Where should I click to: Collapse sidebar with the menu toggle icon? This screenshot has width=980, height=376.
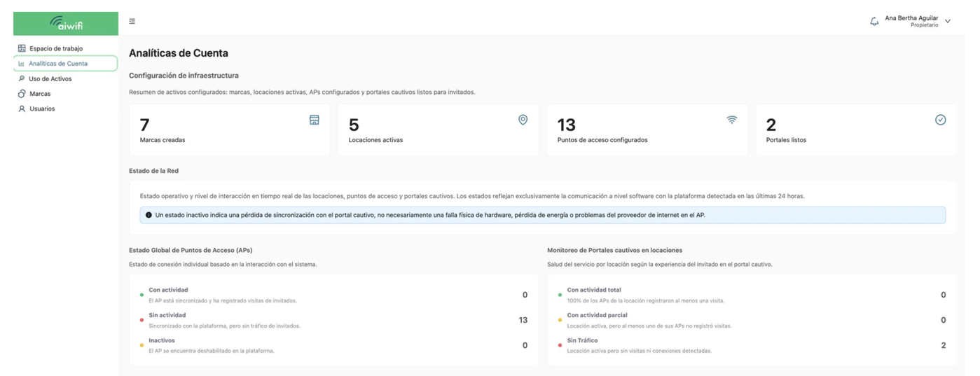(132, 21)
